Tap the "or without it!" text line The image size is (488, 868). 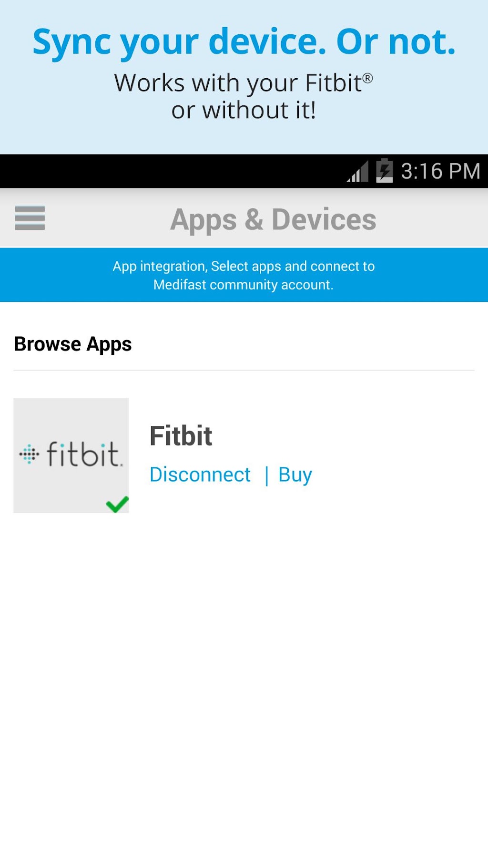pyautogui.click(x=244, y=111)
